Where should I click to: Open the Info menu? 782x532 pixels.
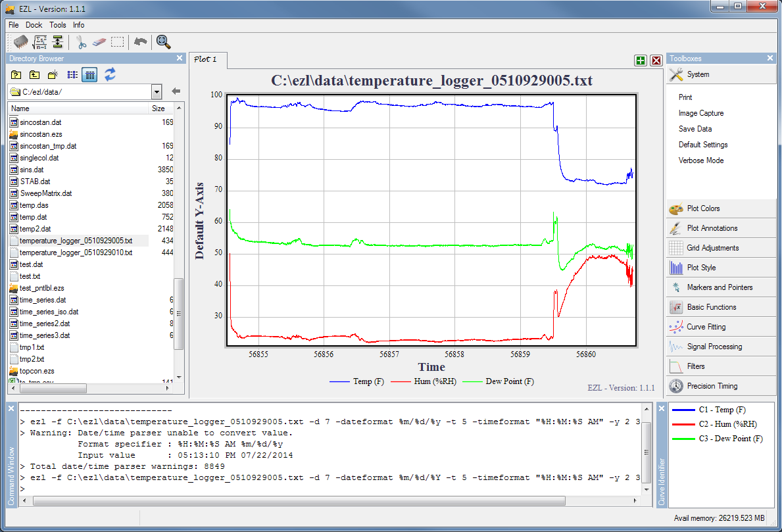(78, 25)
